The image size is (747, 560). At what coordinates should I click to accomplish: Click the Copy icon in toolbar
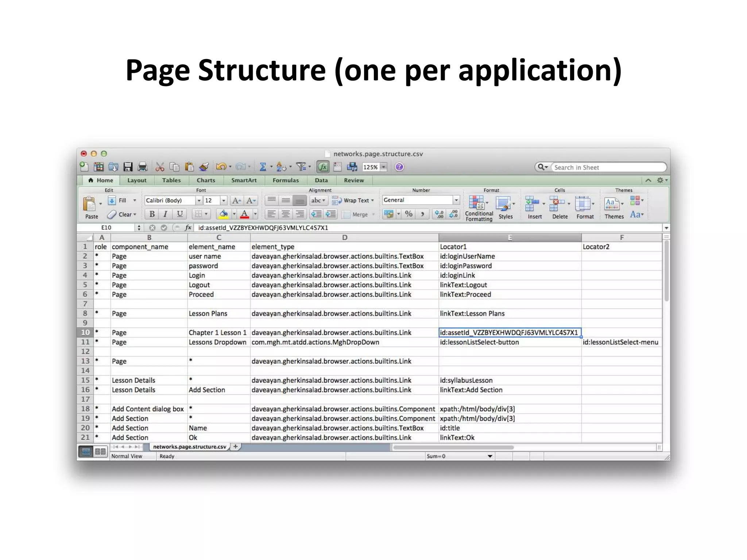coord(174,167)
